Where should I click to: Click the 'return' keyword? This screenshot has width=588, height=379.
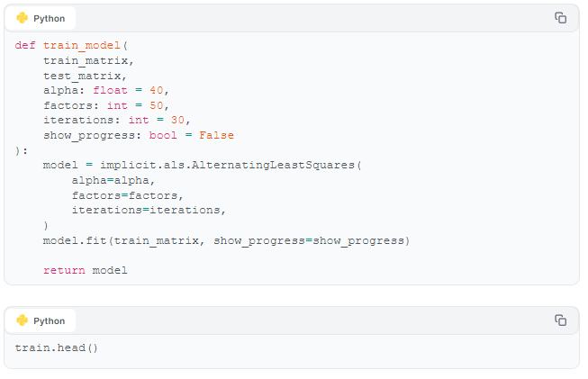64,270
